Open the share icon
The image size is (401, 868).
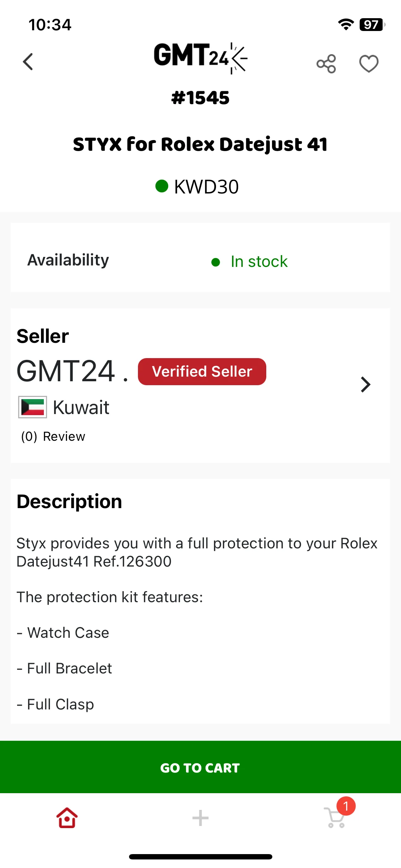(x=326, y=64)
